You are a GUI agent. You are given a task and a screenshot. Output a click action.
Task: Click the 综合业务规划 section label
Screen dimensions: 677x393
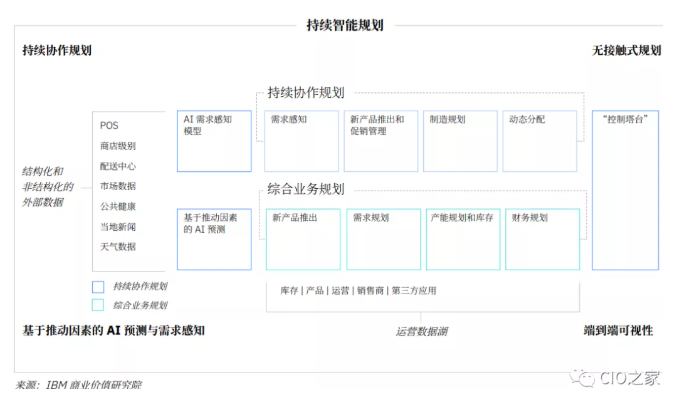point(306,189)
